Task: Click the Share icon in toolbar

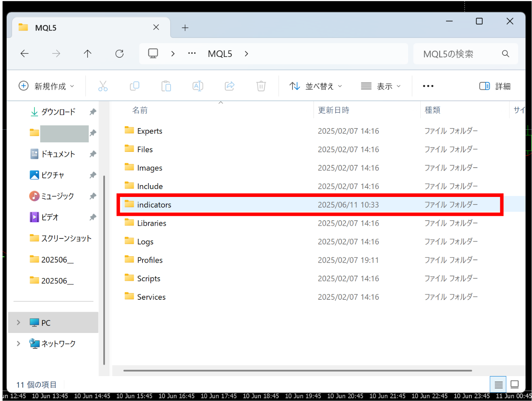Action: tap(230, 86)
